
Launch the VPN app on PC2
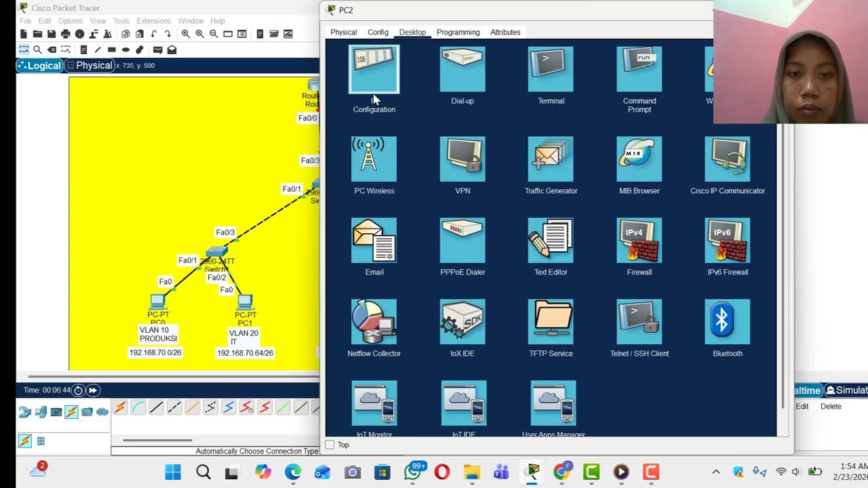pyautogui.click(x=462, y=159)
